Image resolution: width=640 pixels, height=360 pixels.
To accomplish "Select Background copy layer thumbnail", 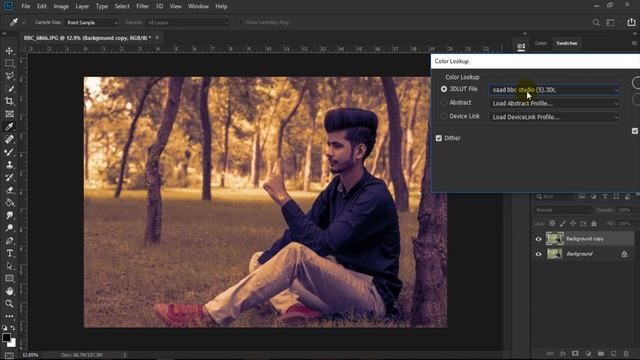I will [x=554, y=239].
